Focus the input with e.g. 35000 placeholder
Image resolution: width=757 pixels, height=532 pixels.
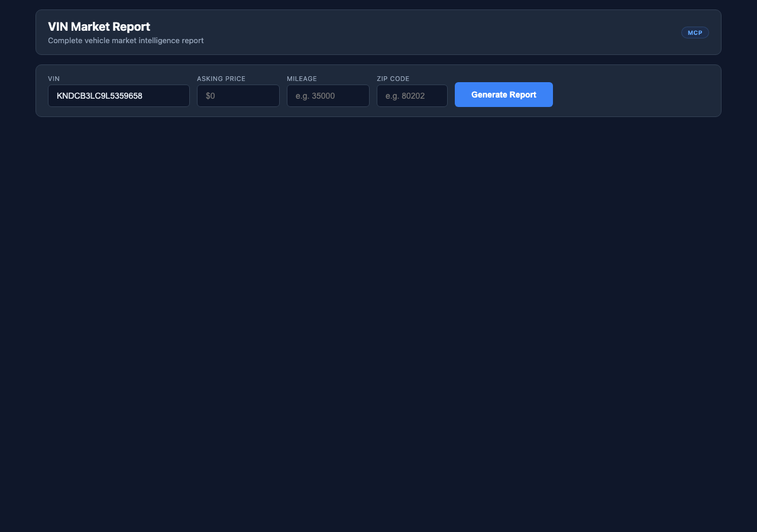coord(328,95)
